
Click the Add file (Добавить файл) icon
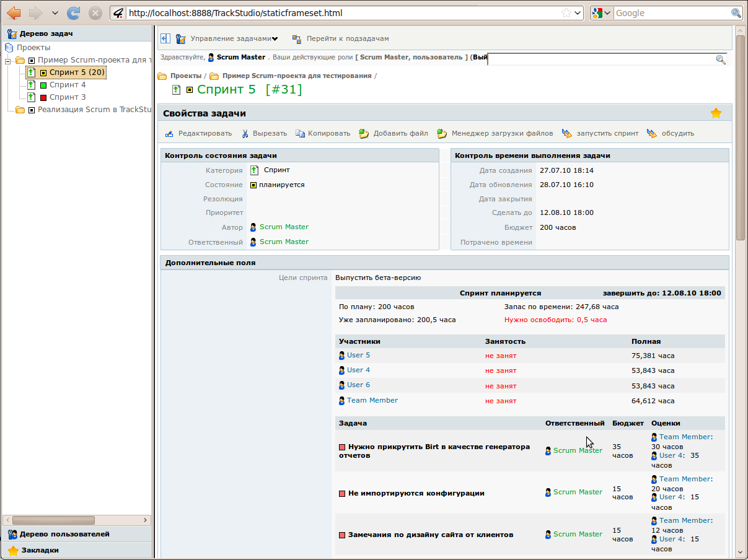(364, 134)
